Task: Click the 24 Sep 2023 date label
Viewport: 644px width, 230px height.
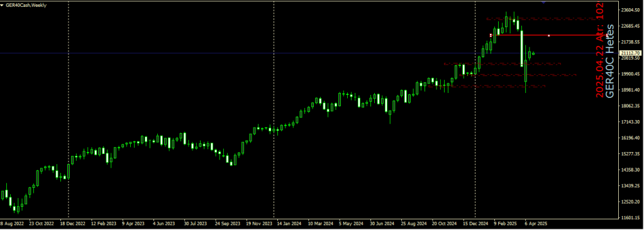Action: coord(228,224)
